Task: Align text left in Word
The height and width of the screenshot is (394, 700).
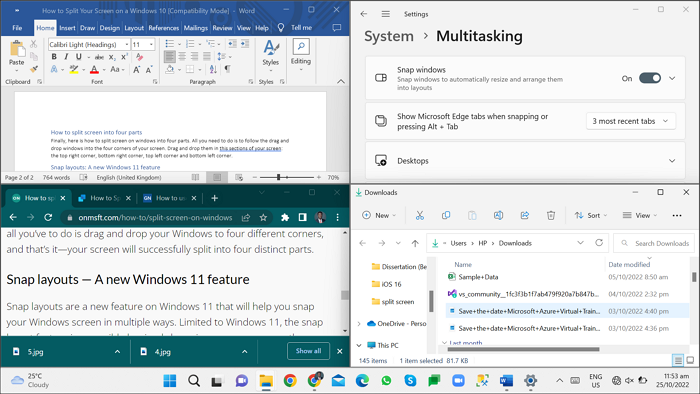Action: pos(170,57)
